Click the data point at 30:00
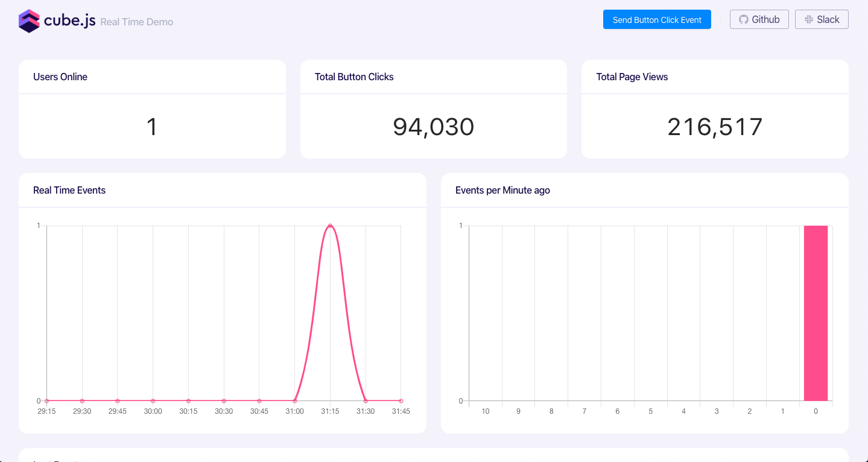The image size is (868, 462). point(153,400)
